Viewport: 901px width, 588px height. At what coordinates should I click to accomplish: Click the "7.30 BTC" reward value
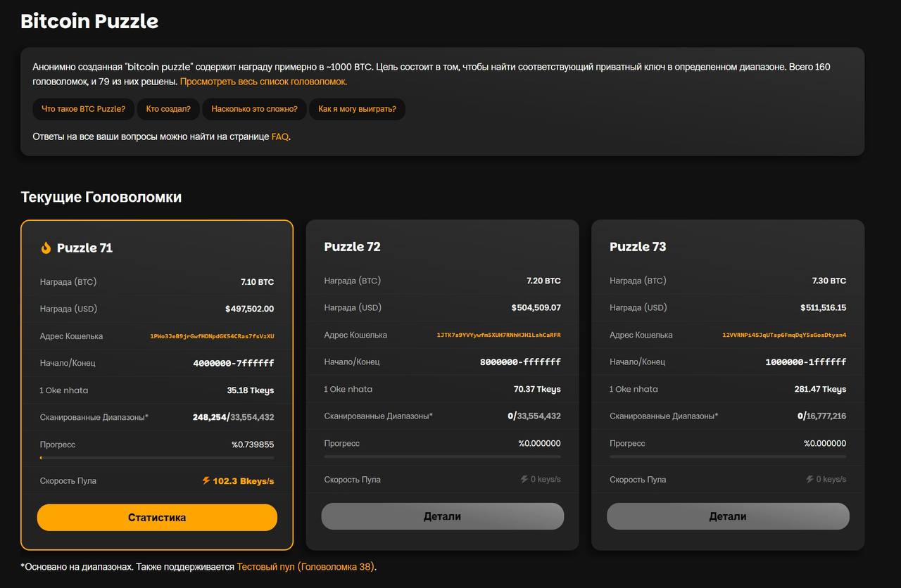pos(829,281)
